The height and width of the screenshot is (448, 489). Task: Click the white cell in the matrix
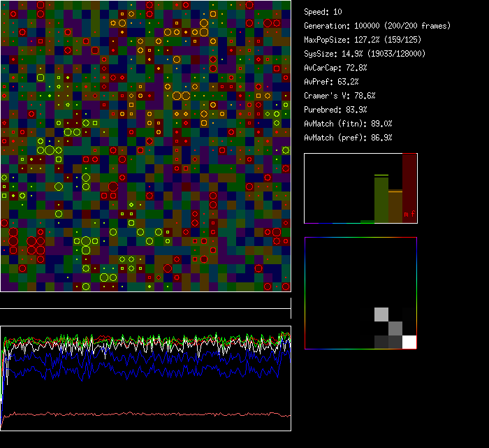(409, 342)
